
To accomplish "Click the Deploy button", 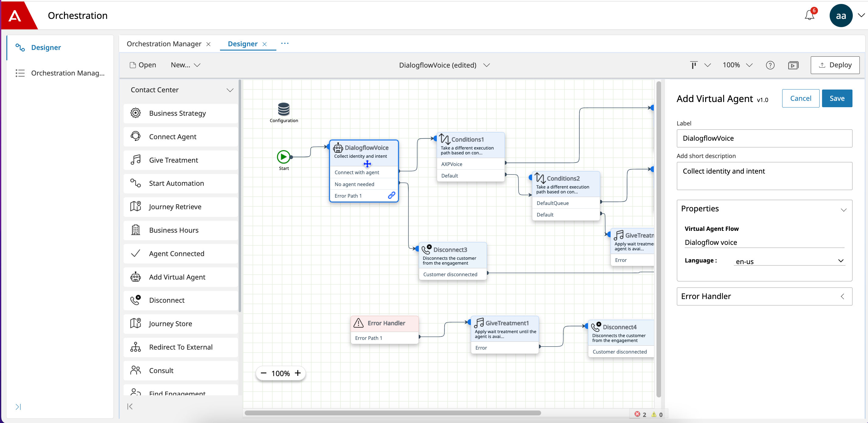I will click(x=835, y=65).
